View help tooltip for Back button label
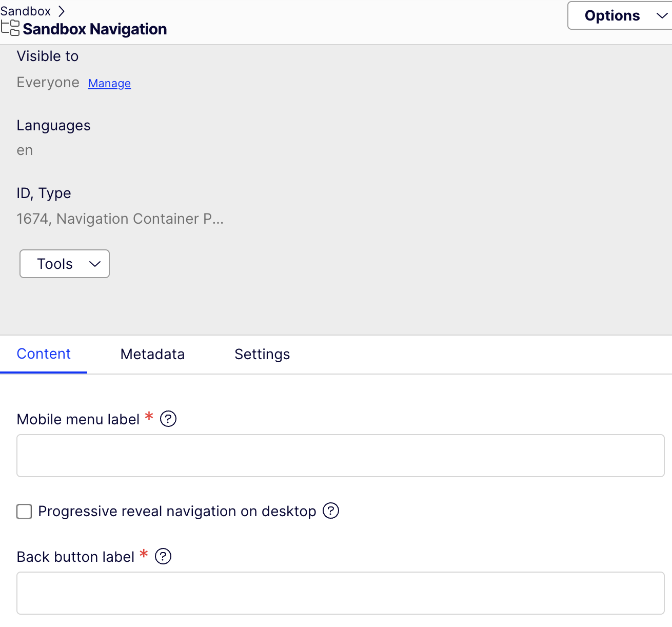This screenshot has width=672, height=627. (163, 556)
